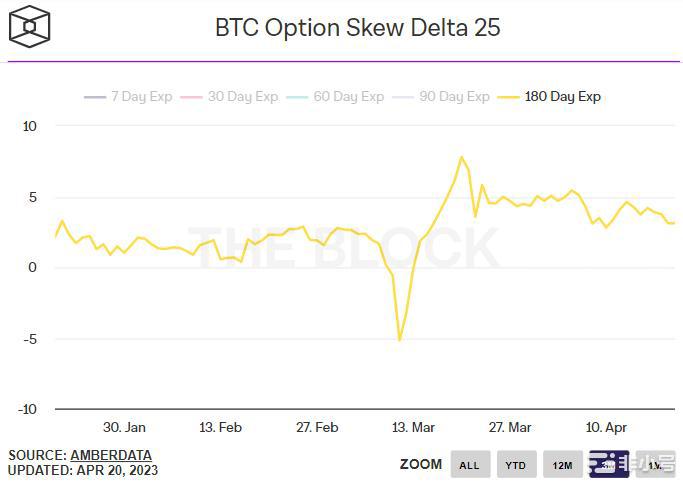This screenshot has height=483, width=683.
Task: Click the 10. Apr x-axis label
Action: pyautogui.click(x=606, y=427)
